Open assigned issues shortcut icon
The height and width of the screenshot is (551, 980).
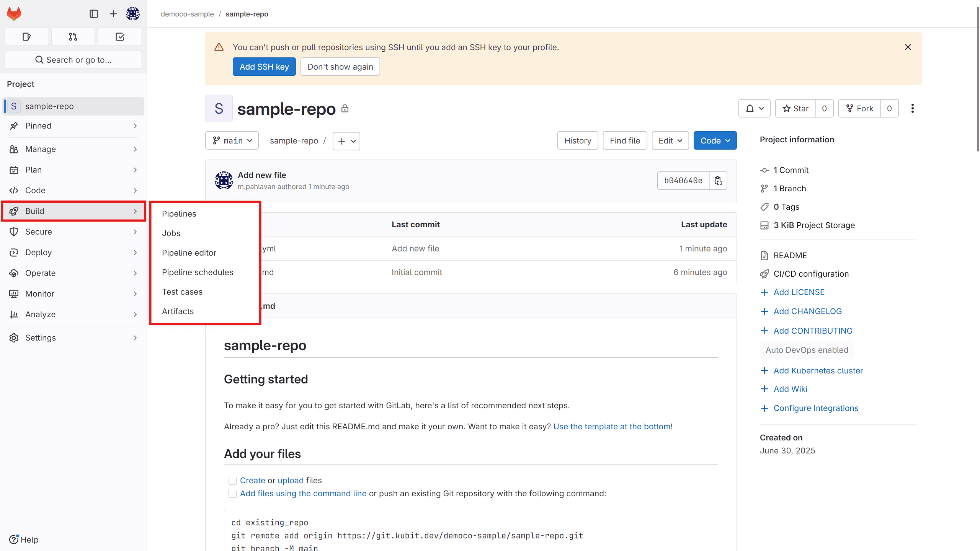point(27,37)
